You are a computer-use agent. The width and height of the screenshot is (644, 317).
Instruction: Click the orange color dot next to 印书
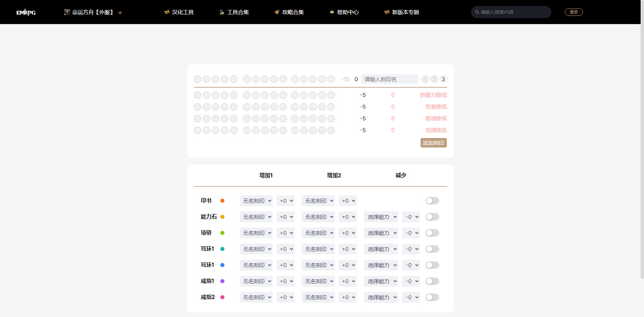click(222, 200)
